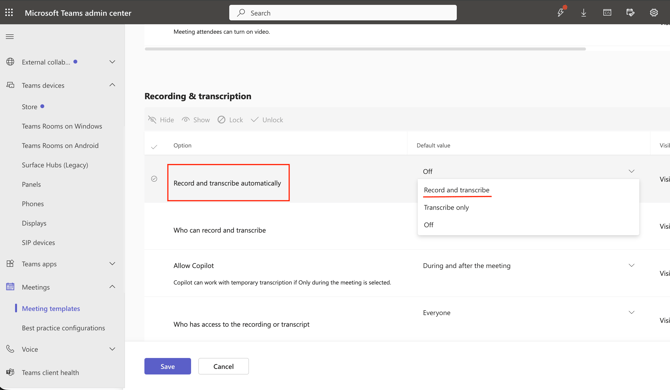Open the Allow Copilot dropdown

(x=528, y=266)
